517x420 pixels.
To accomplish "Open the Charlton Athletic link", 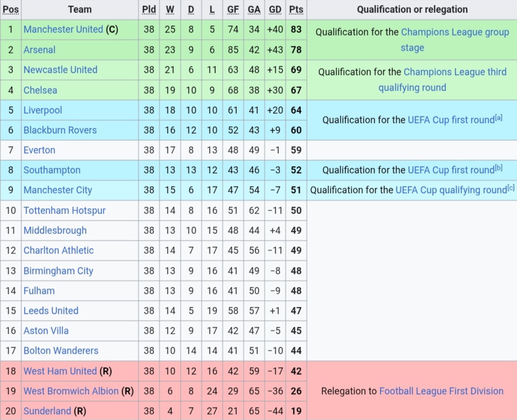I will (x=58, y=251).
